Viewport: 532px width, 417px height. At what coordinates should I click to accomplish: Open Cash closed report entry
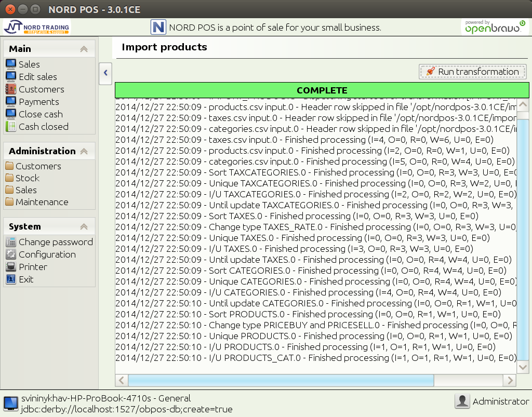[x=44, y=127]
